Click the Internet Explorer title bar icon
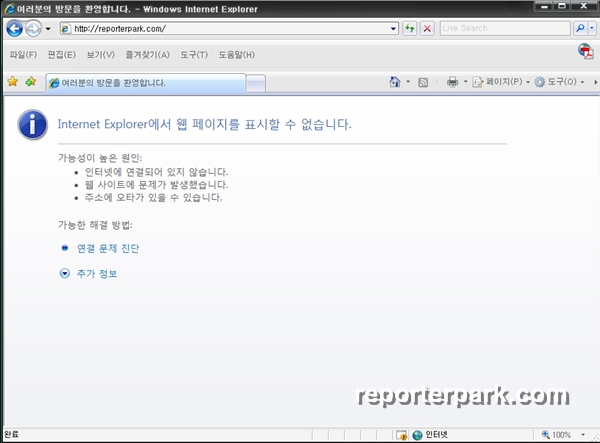 click(x=9, y=8)
